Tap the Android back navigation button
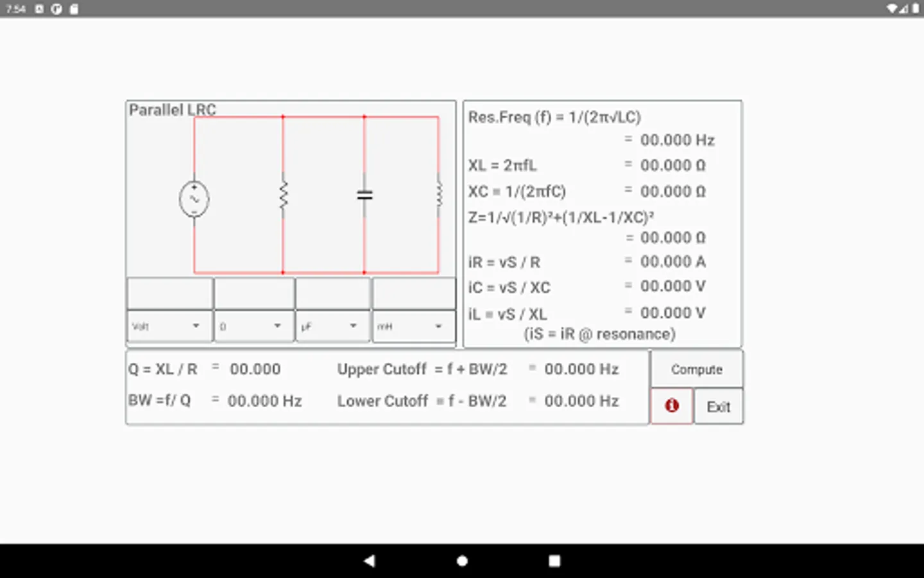The height and width of the screenshot is (578, 924). point(369,561)
